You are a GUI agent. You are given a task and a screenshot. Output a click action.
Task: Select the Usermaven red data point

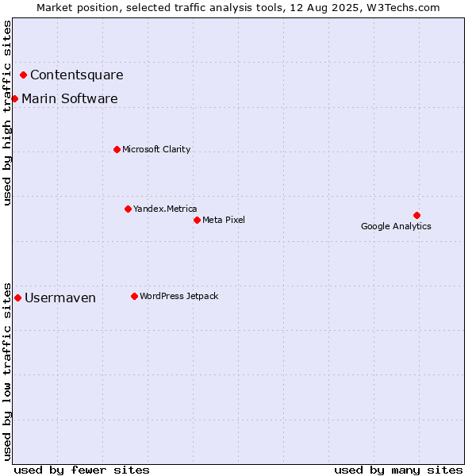tap(18, 297)
